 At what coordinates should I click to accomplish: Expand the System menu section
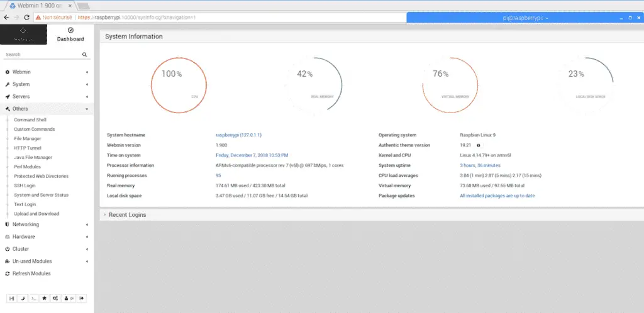(x=47, y=84)
